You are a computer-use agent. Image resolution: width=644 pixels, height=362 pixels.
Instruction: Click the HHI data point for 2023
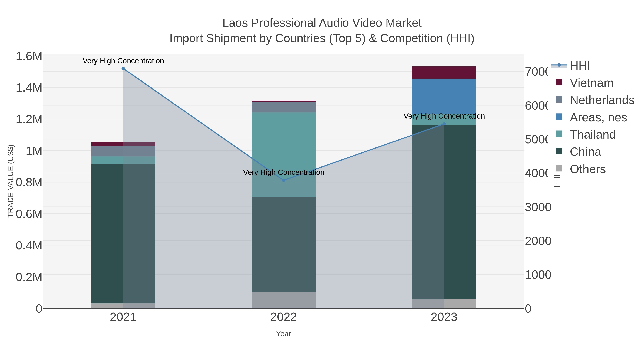pyautogui.click(x=444, y=124)
